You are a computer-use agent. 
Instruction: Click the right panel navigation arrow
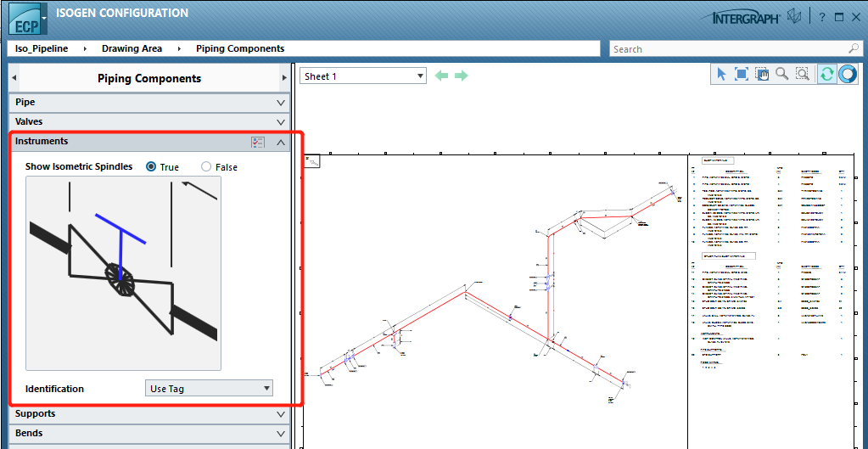(284, 78)
